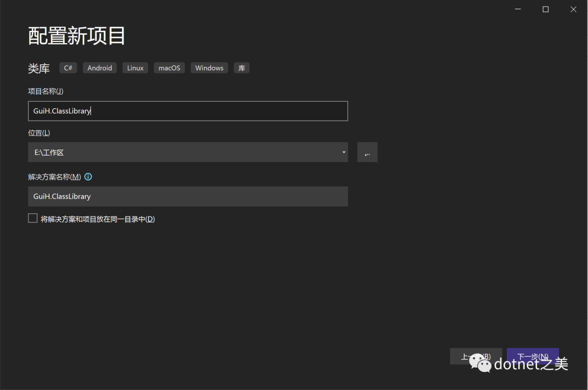
Task: Maximize the dialog window
Action: (546, 9)
